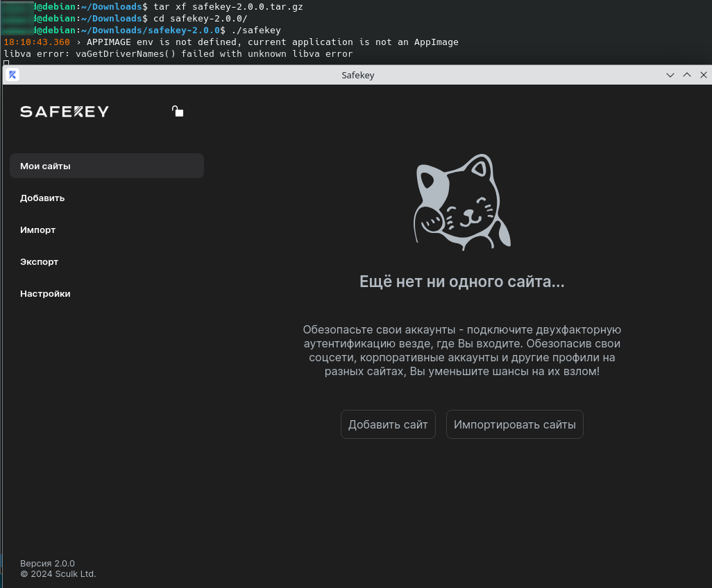Screen dimensions: 712x588
Task: Click the tar xf safekey-2.0.0.tar.gz command
Action: (x=228, y=7)
